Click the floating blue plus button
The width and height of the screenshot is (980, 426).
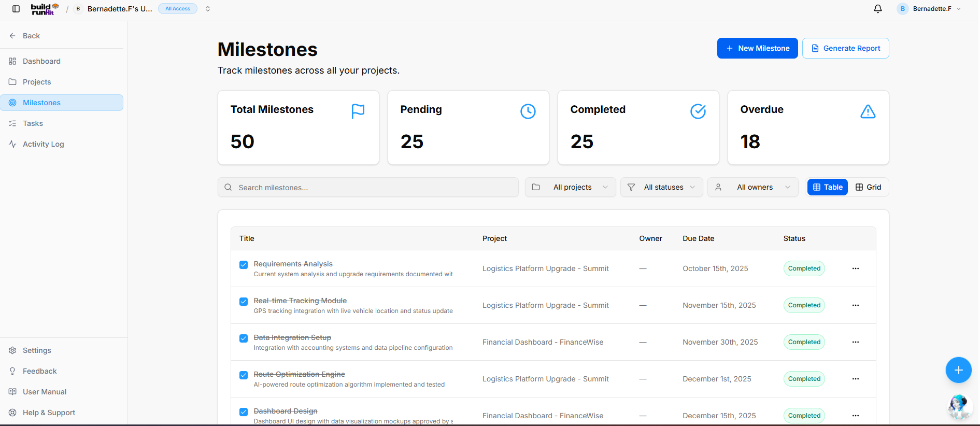(x=958, y=370)
